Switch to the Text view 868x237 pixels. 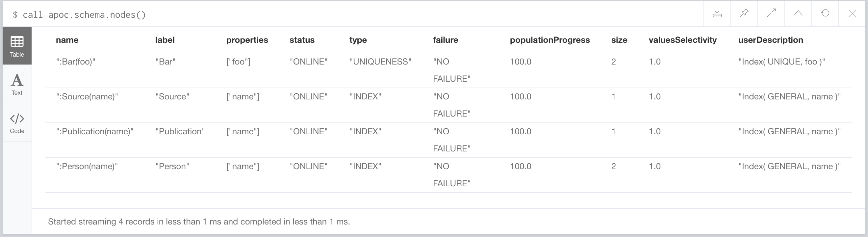pyautogui.click(x=17, y=84)
